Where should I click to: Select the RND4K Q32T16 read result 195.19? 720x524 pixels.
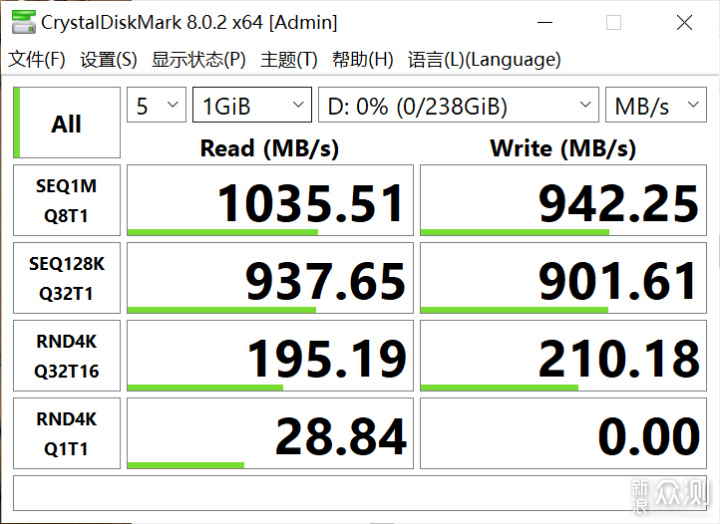point(270,356)
